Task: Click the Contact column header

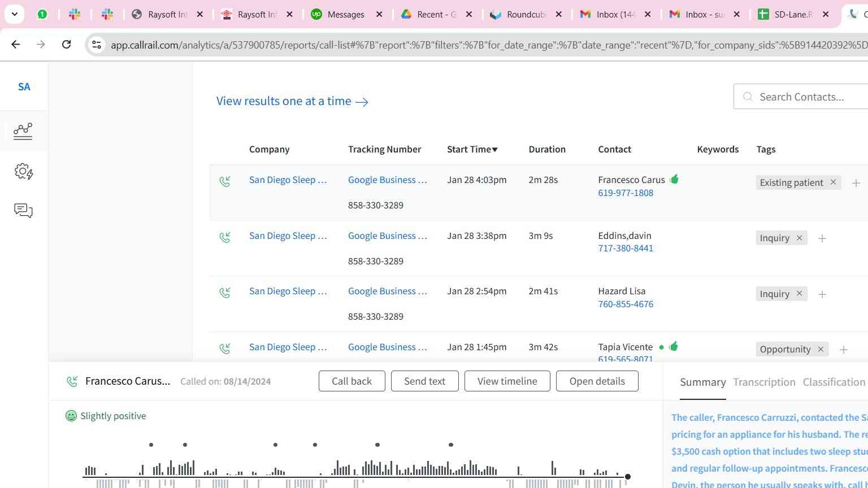Action: [614, 149]
